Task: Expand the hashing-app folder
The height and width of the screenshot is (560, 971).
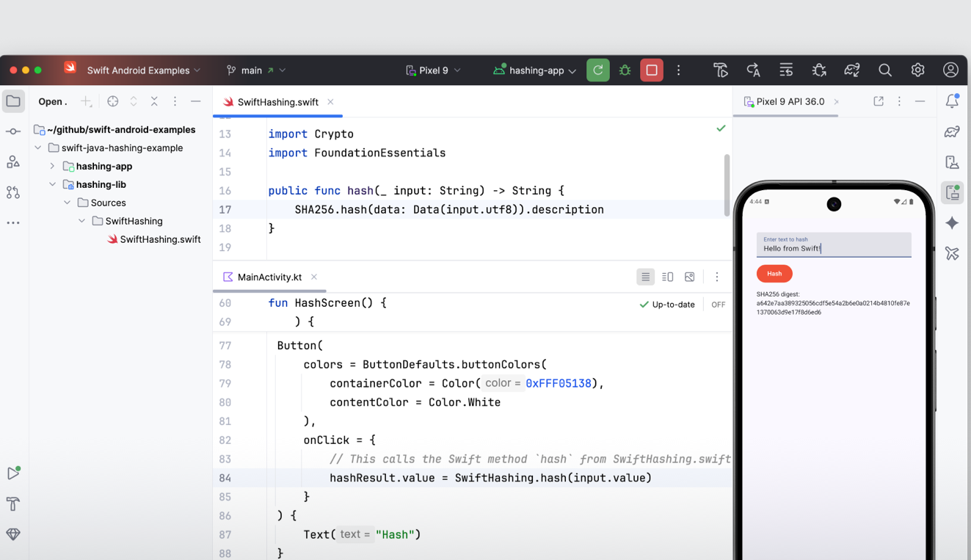Action: [51, 166]
